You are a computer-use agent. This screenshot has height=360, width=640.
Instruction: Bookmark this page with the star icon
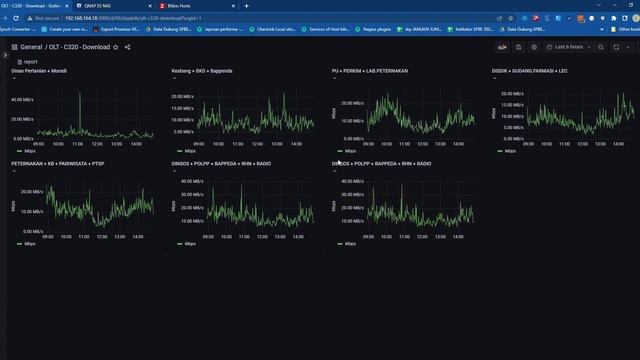coord(510,18)
